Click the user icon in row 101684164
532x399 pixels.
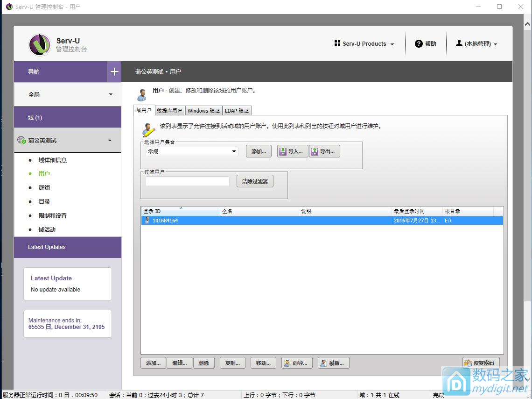point(147,221)
